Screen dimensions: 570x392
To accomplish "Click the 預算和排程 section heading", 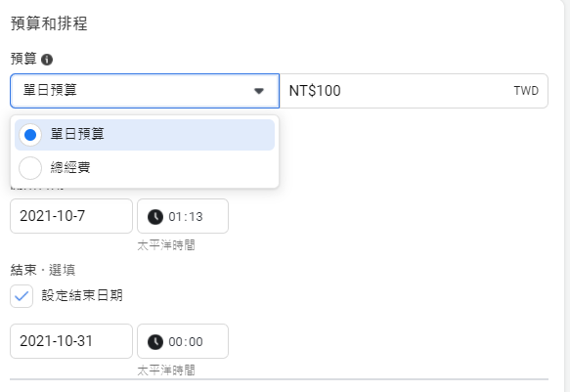I will (49, 23).
